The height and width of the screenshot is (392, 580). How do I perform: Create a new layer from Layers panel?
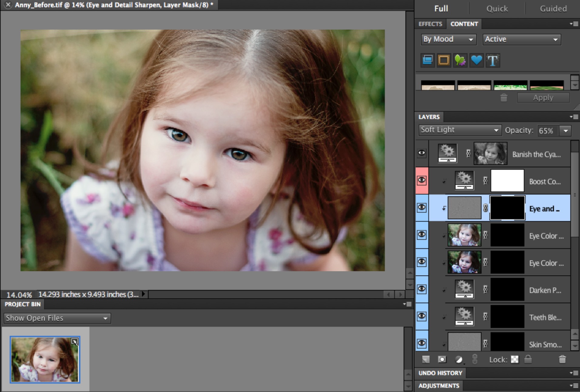click(x=426, y=360)
